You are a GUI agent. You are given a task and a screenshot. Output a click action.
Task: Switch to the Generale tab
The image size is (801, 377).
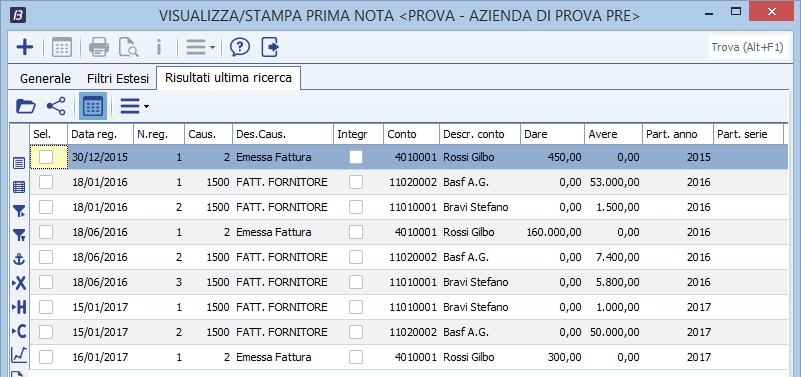[x=45, y=79]
